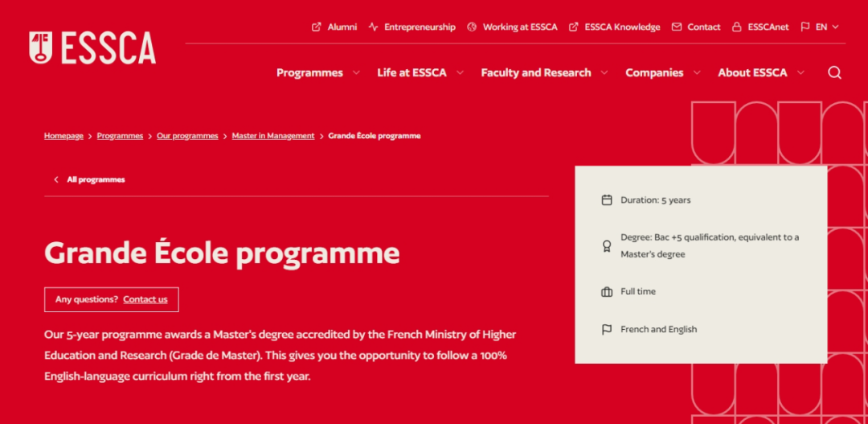
Task: Click the Full time text
Action: click(637, 291)
